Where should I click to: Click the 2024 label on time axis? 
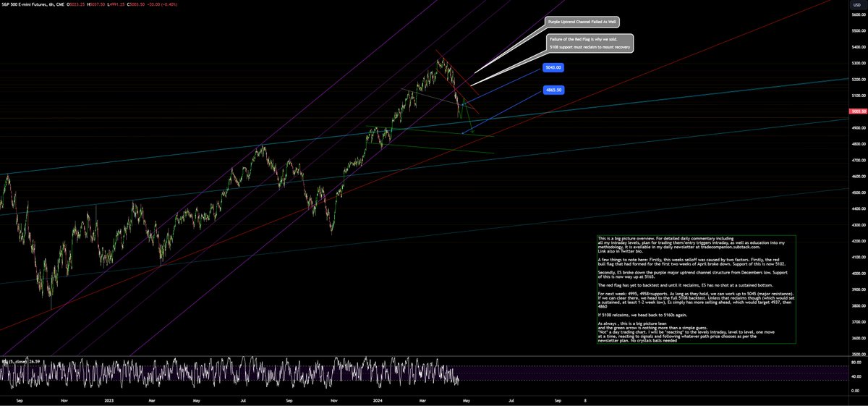[377, 399]
